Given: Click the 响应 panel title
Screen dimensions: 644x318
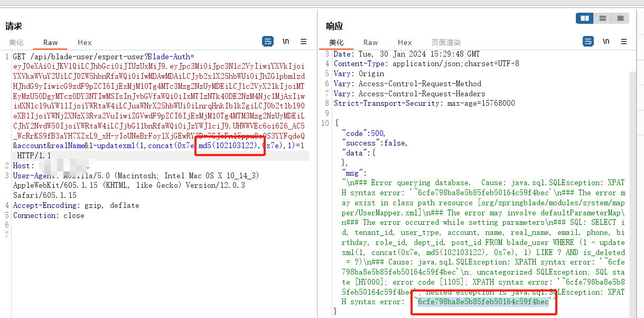Looking at the screenshot, I should (334, 26).
